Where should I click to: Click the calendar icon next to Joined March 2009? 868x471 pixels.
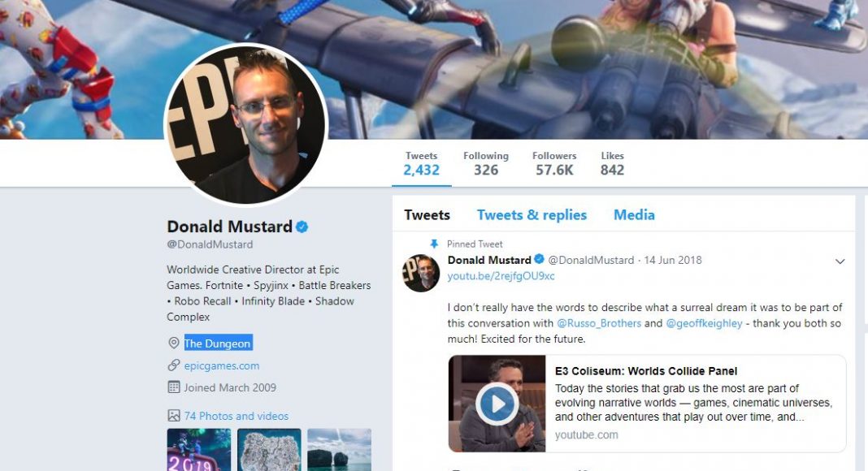point(174,387)
